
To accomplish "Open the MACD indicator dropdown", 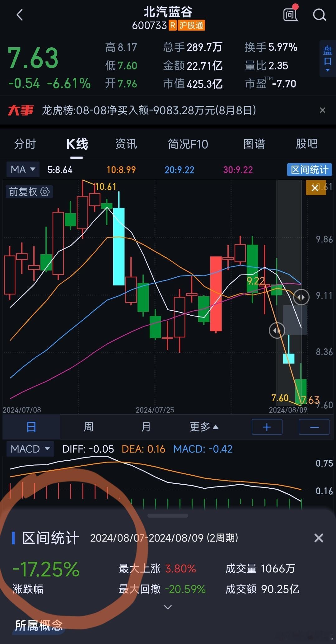I will pyautogui.click(x=30, y=449).
